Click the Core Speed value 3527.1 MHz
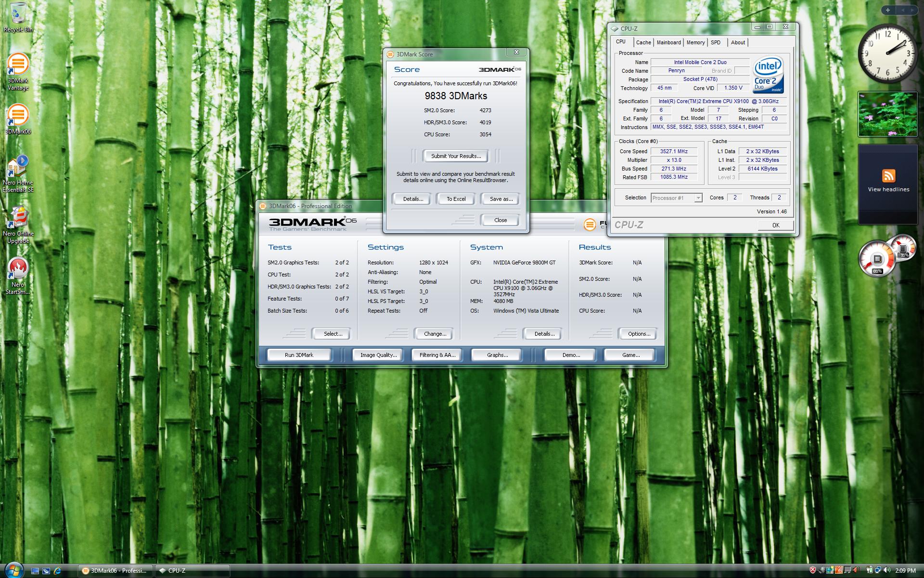The width and height of the screenshot is (924, 578). [x=674, y=151]
